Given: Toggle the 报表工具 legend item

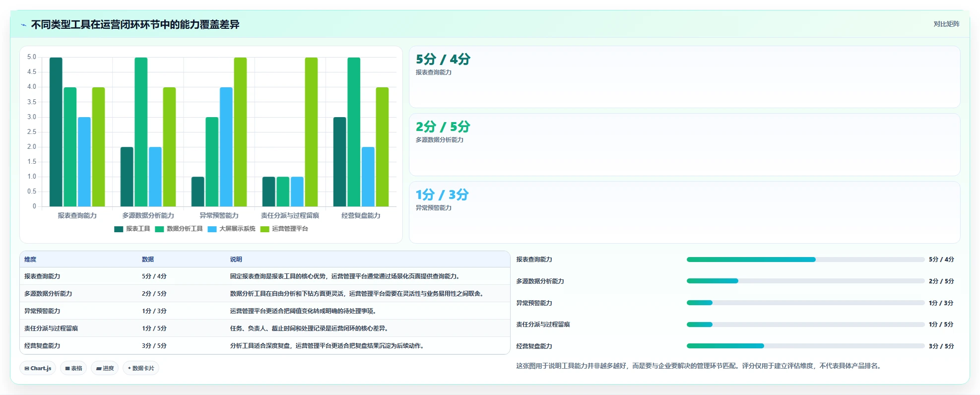Looking at the screenshot, I should point(132,229).
